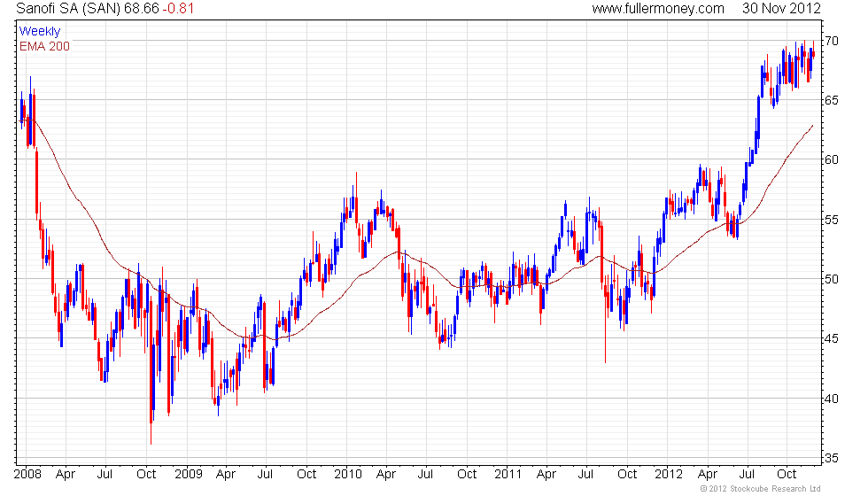Click the 60 price axis label
The image size is (868, 496).
[x=832, y=159]
